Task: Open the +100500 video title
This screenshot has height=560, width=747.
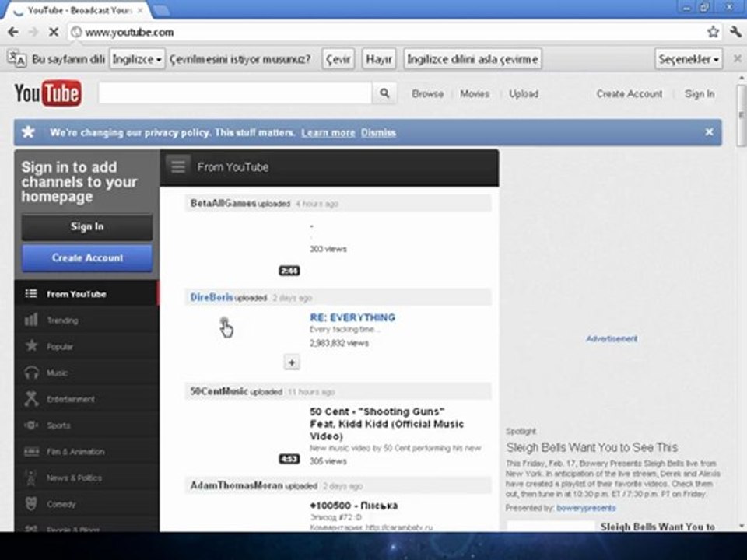Action: point(353,506)
